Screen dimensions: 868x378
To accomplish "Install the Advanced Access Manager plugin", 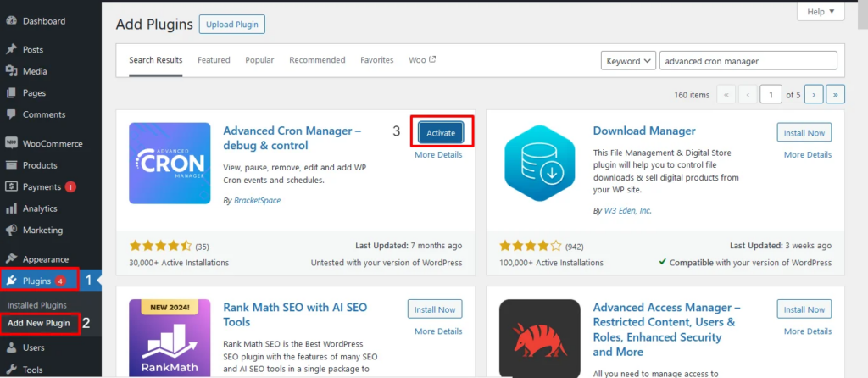I will pyautogui.click(x=804, y=309).
